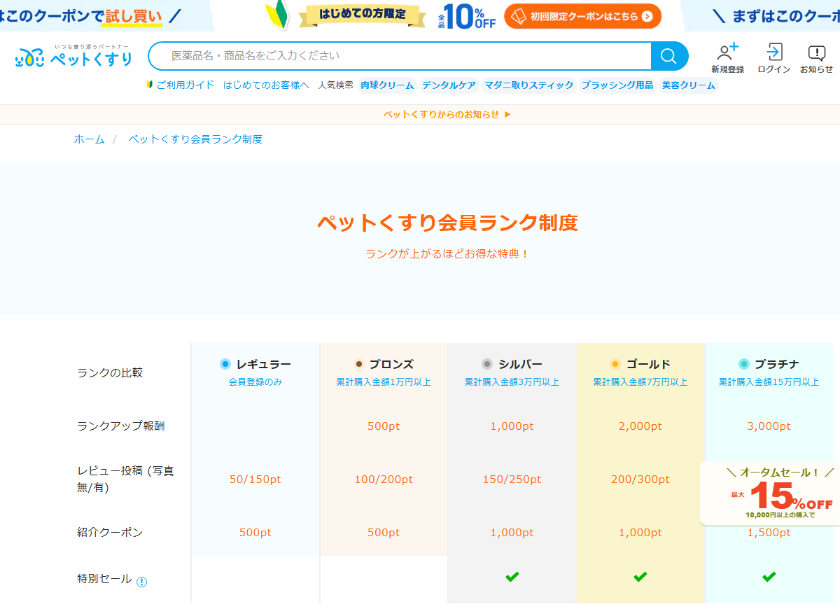Click シルバー review value 150/250pt
This screenshot has width=840, height=616.
[512, 479]
